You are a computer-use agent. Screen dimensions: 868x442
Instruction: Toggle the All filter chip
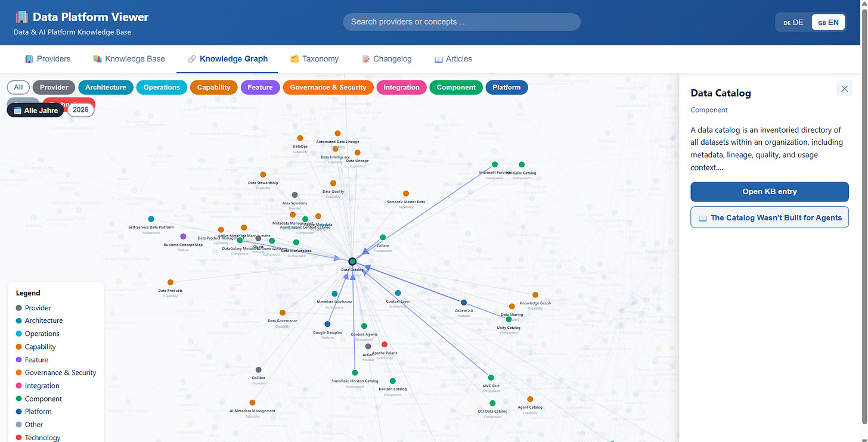pos(18,88)
